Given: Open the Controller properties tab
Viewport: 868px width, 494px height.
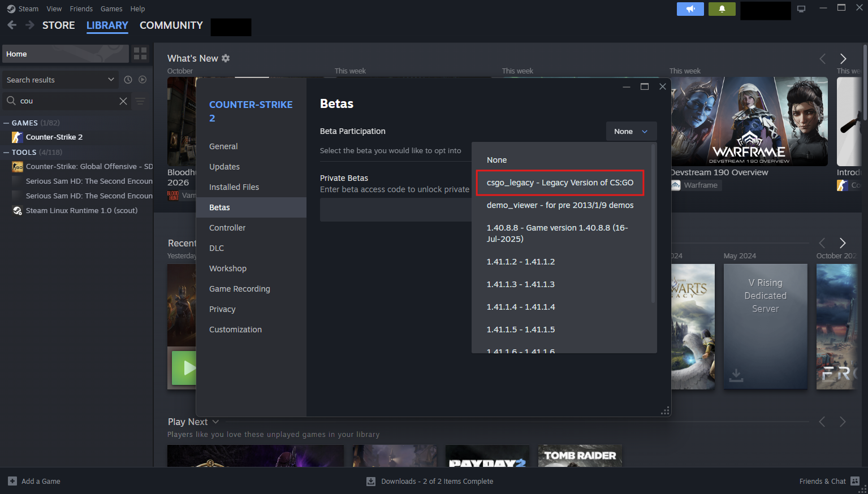Looking at the screenshot, I should (x=251, y=228).
